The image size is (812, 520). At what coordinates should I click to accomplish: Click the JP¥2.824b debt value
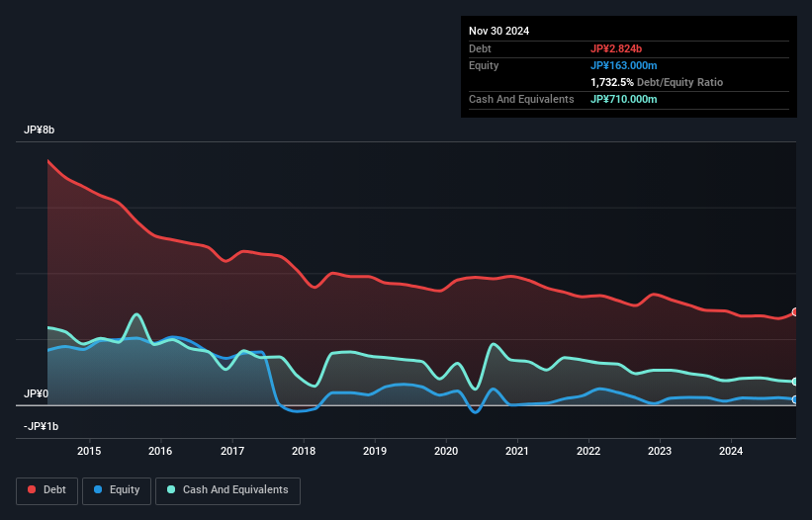pyautogui.click(x=616, y=48)
